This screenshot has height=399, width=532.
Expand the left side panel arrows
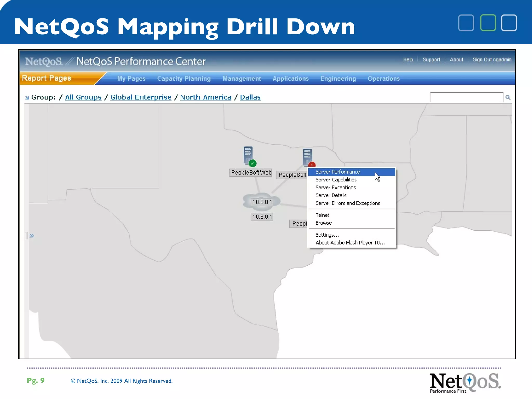(x=32, y=236)
